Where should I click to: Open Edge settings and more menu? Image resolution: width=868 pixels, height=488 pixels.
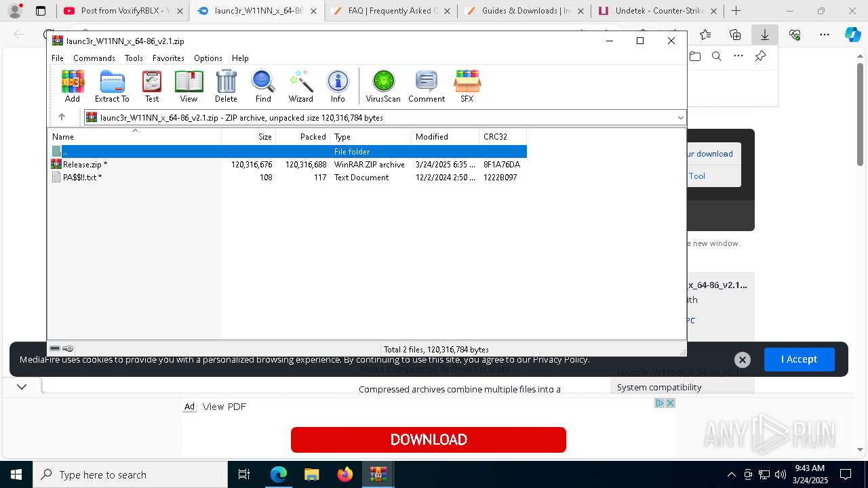[825, 35]
